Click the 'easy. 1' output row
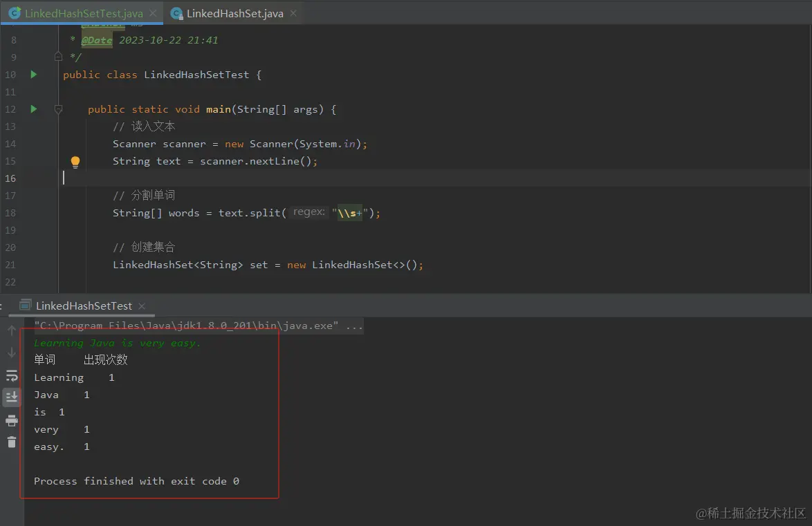 pyautogui.click(x=62, y=447)
